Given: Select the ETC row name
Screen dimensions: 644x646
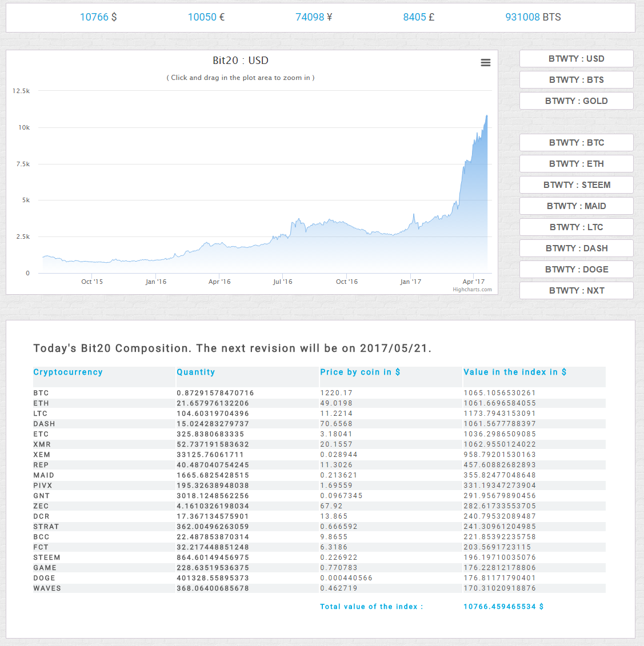Looking at the screenshot, I should coord(41,434).
